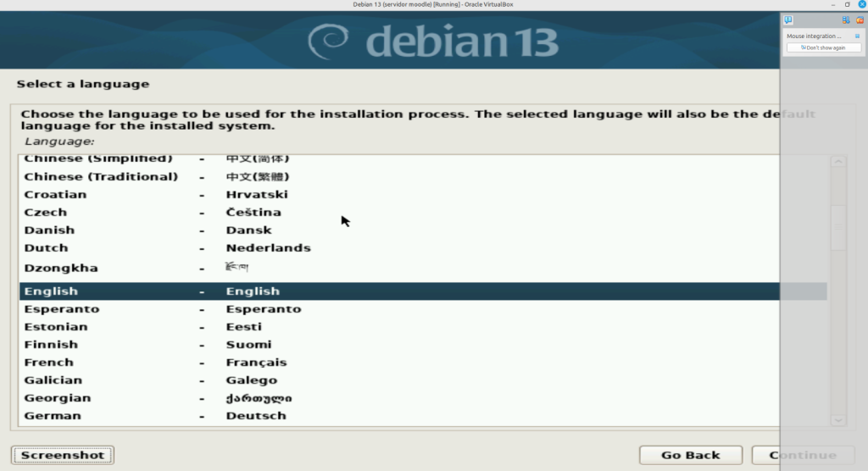Click the VirtualBox notification center icon

788,19
